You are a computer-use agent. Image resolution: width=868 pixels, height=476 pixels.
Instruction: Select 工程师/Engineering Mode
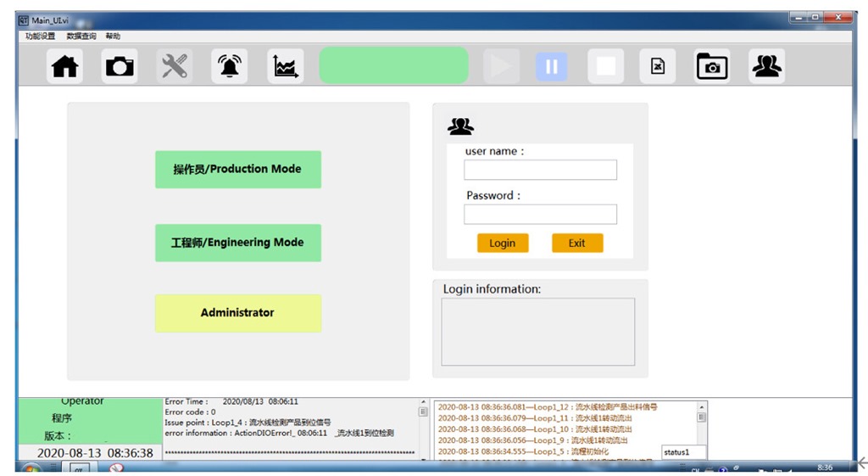point(238,243)
